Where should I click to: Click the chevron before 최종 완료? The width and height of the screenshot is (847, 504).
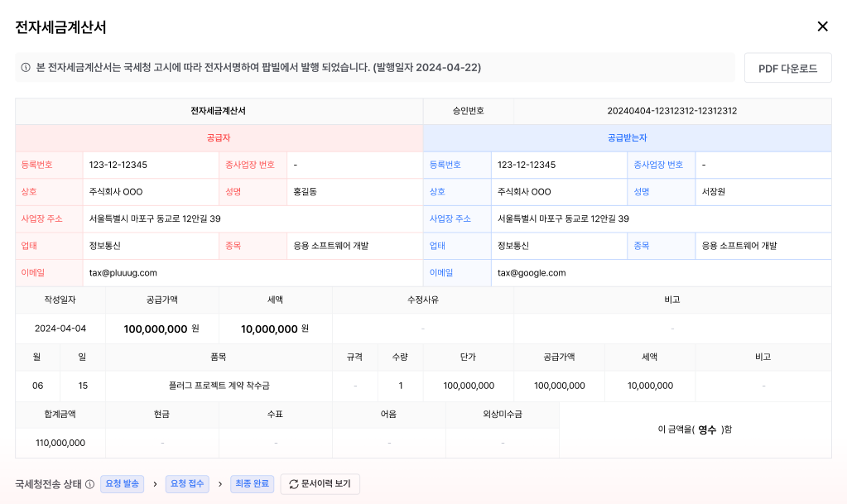[x=219, y=484]
